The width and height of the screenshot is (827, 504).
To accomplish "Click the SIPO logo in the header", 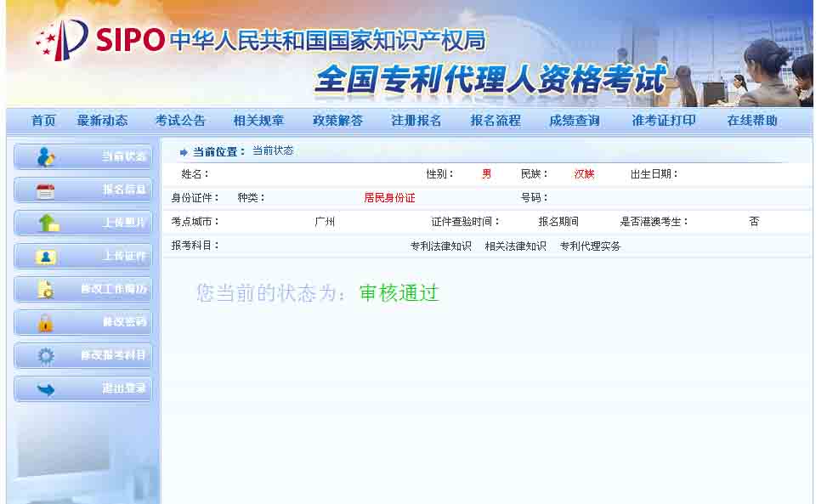I will click(100, 39).
